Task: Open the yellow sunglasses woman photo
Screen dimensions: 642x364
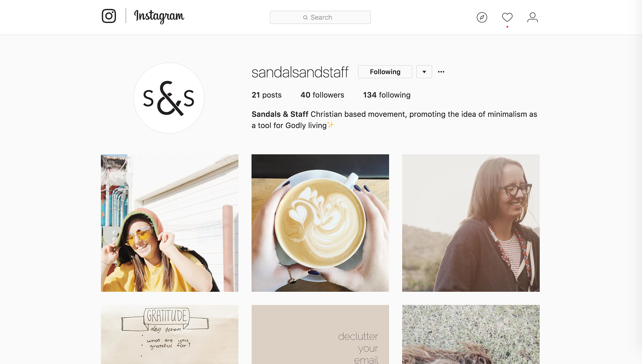Action: pyautogui.click(x=170, y=223)
